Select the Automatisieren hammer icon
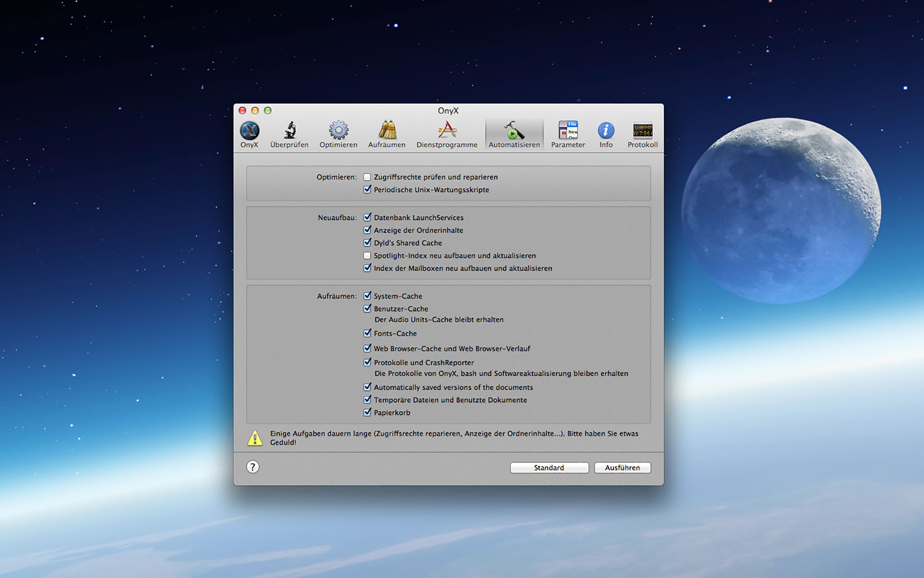Image resolution: width=924 pixels, height=578 pixels. pyautogui.click(x=514, y=134)
